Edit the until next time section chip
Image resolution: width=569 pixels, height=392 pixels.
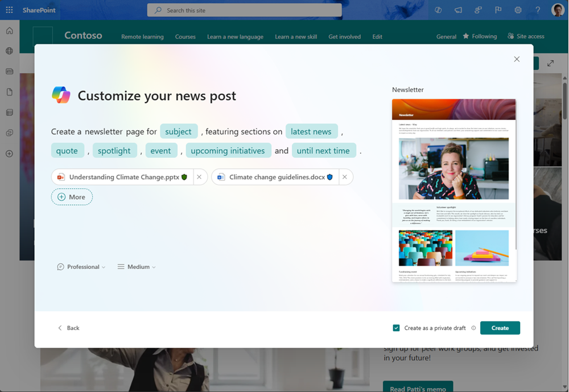(x=324, y=151)
